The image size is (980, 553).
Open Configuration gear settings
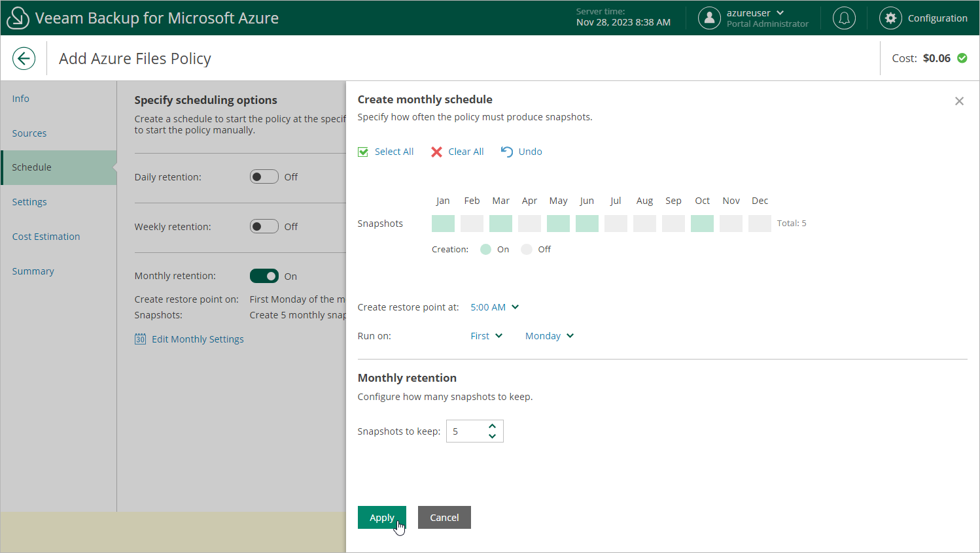[890, 18]
